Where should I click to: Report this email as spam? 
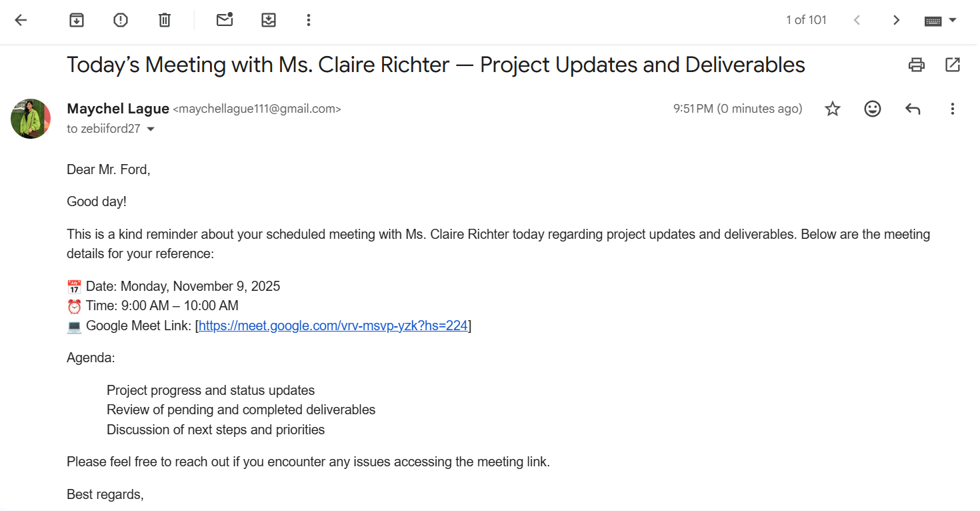[121, 20]
